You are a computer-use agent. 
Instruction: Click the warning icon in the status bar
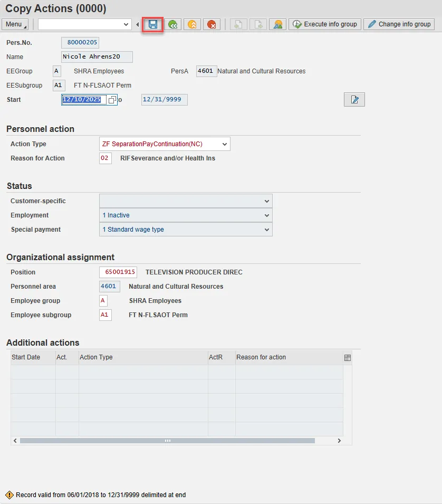9,495
